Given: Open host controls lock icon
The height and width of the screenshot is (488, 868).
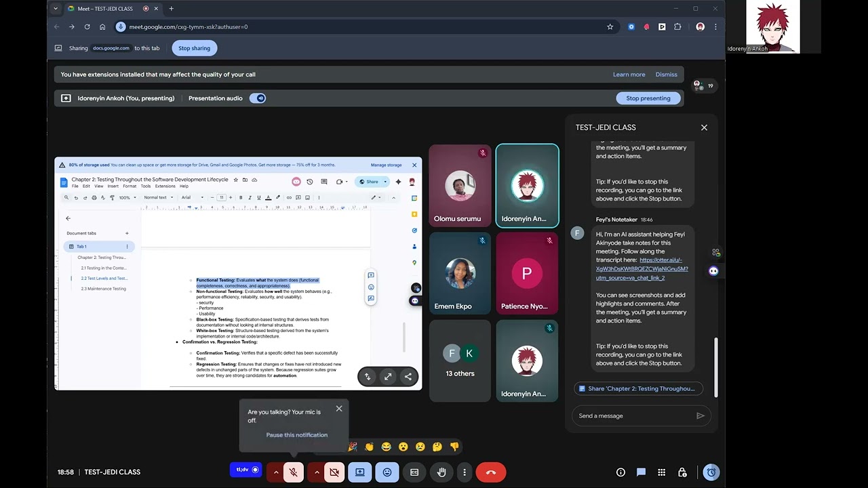Looking at the screenshot, I should (682, 472).
